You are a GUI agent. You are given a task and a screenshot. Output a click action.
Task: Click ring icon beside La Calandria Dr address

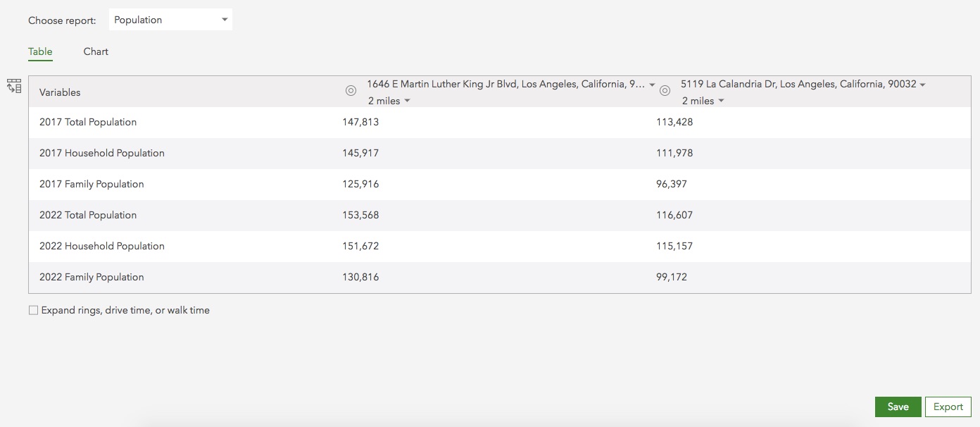point(665,91)
